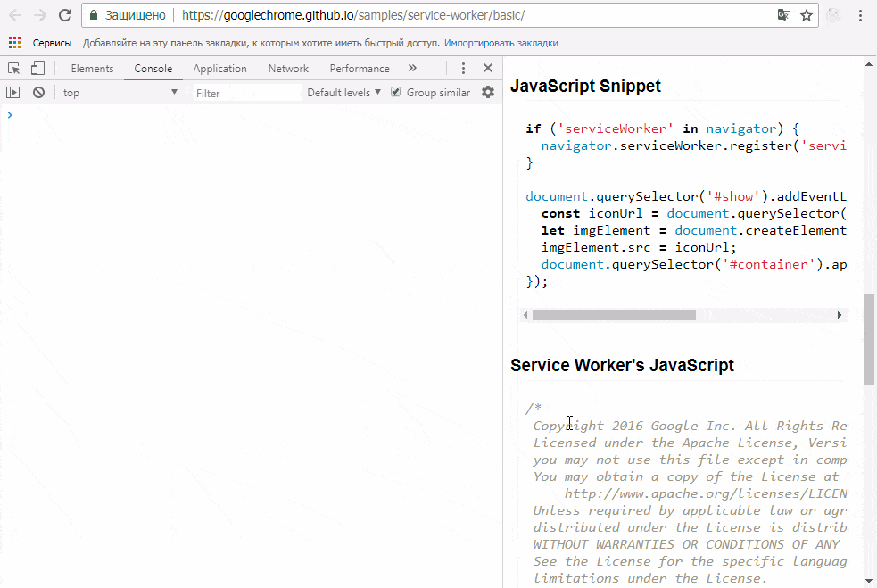
Task: Activate the DevTools inspect element picker
Action: 14,68
